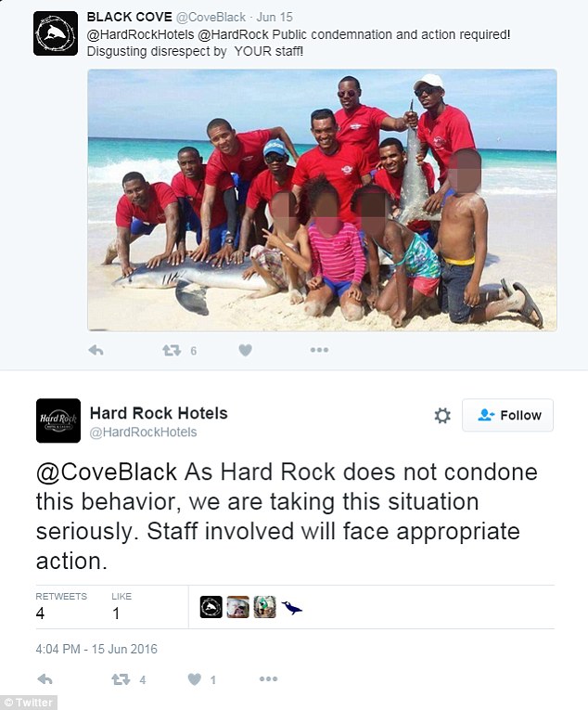View the 1 like list
Screen dimensions: 588x710
click(x=121, y=606)
